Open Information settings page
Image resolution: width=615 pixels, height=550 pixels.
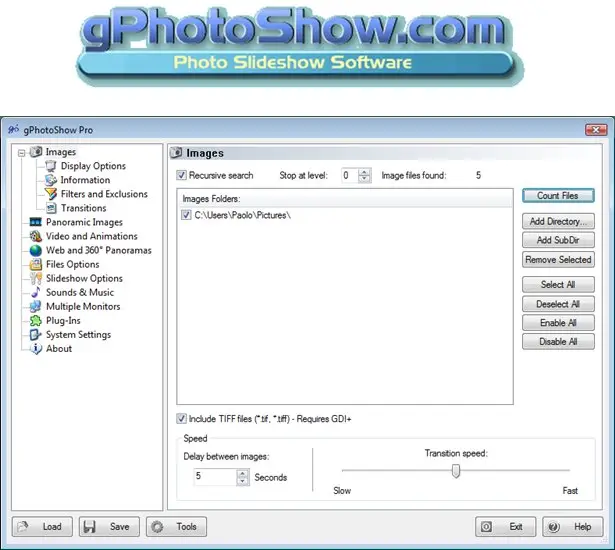[85, 180]
